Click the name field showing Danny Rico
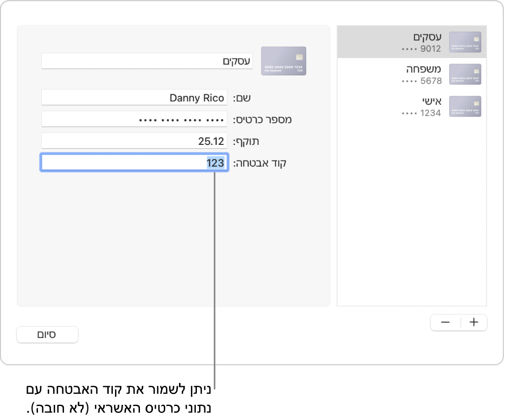The height and width of the screenshot is (420, 505). (x=134, y=98)
